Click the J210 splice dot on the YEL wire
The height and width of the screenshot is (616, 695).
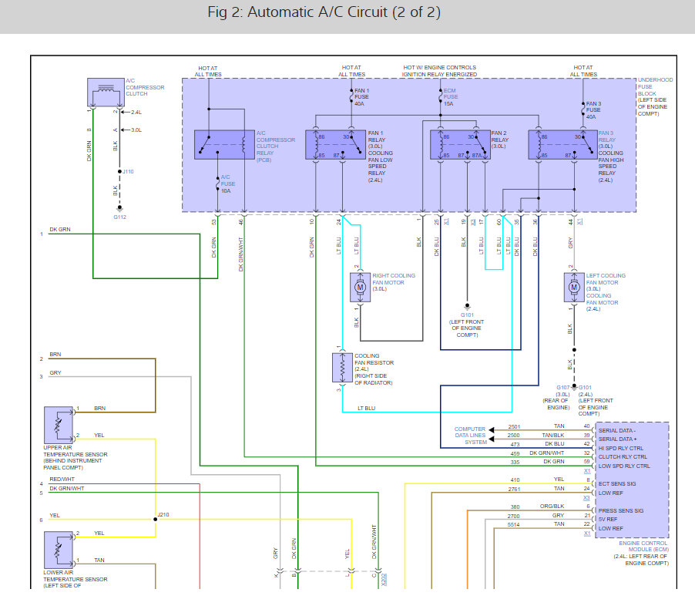point(155,519)
